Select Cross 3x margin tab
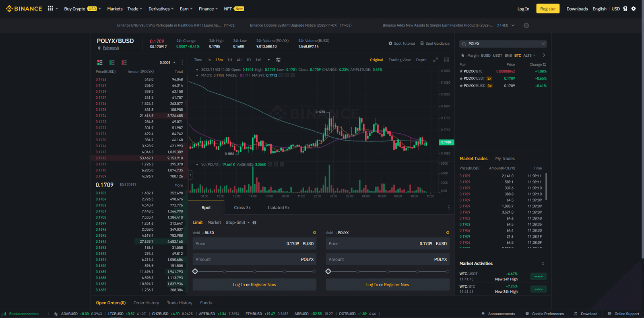 point(242,208)
